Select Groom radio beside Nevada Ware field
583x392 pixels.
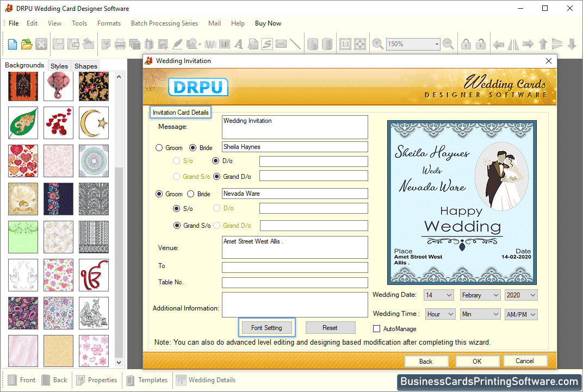159,194
